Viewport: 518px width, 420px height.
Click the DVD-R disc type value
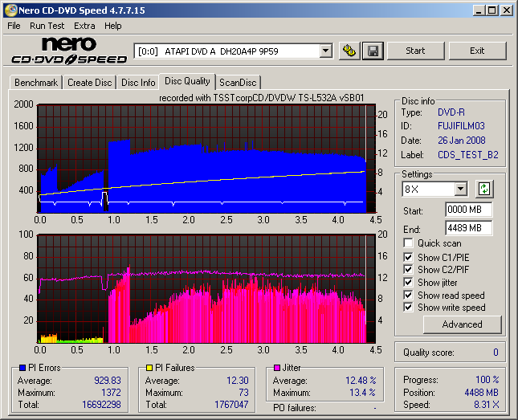451,112
